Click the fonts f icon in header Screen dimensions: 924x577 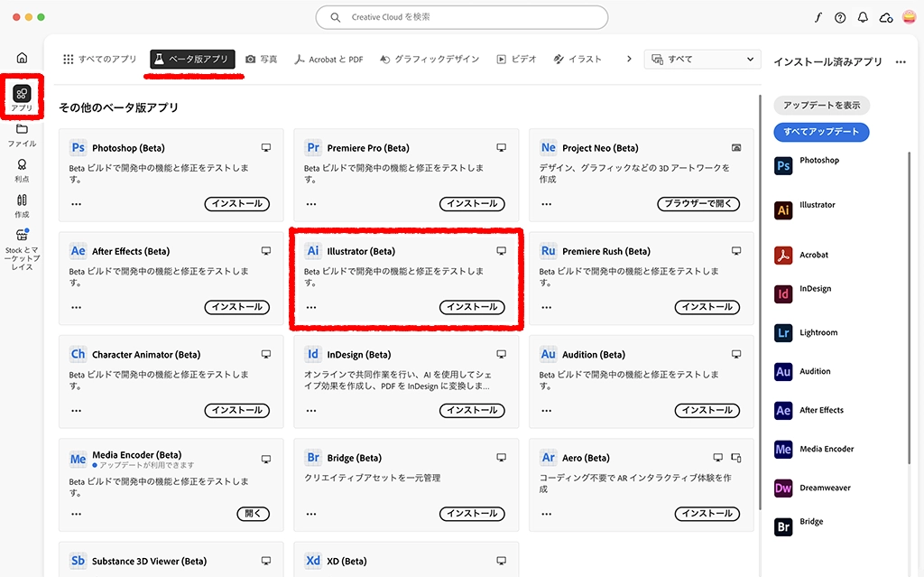(x=818, y=18)
